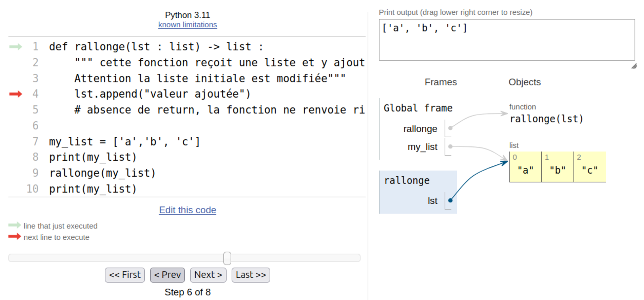Click the rallonge pointer dot in Global frame
The image size is (644, 300).
450,128
